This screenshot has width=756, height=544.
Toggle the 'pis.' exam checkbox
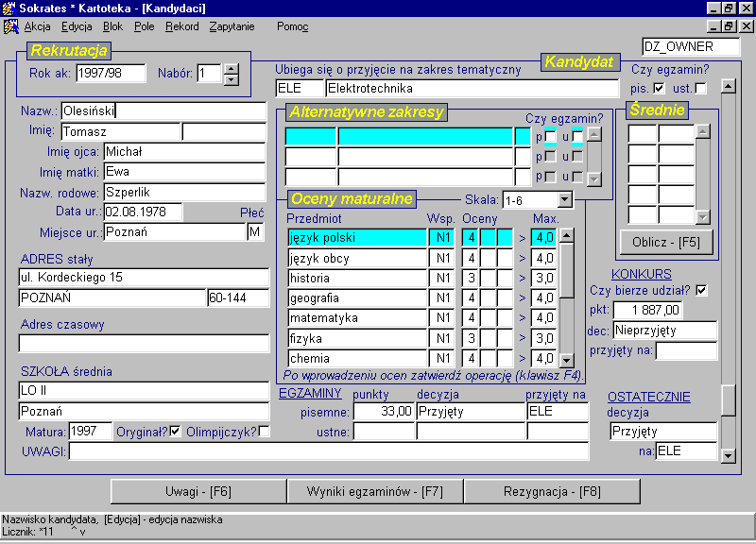(659, 88)
